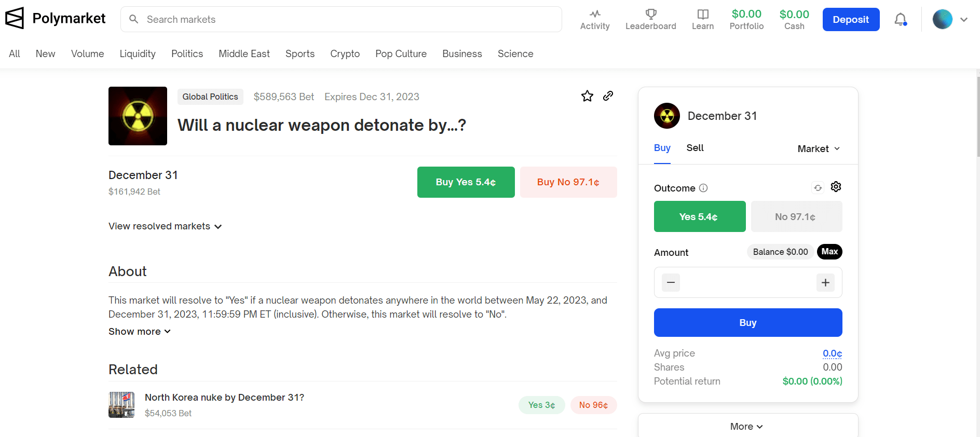The image size is (980, 437).
Task: Open the Liquidity category
Action: (x=138, y=53)
